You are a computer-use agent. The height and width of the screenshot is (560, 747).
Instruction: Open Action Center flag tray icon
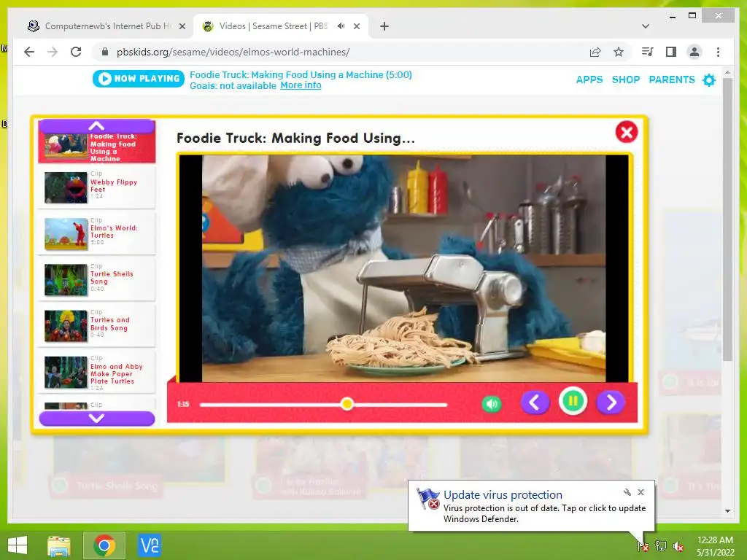pyautogui.click(x=643, y=545)
